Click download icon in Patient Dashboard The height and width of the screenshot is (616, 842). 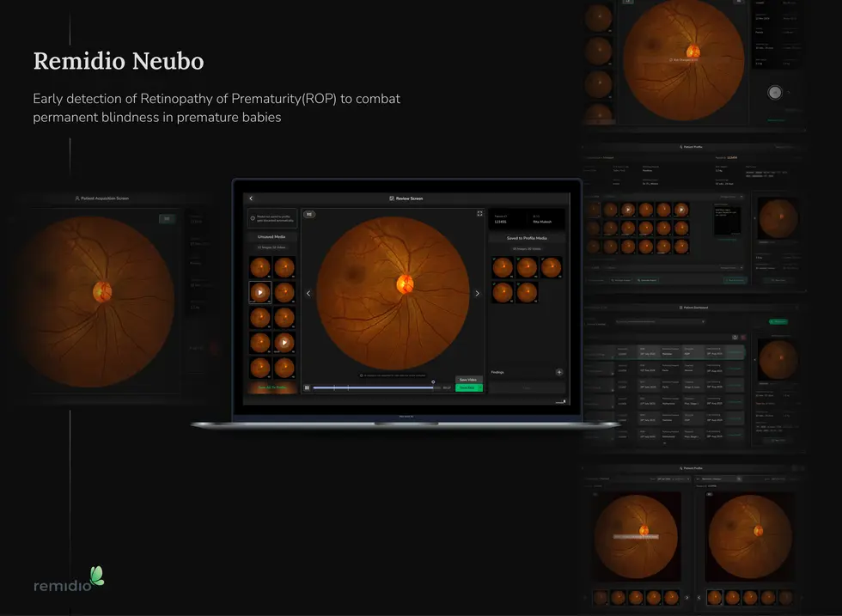[735, 338]
